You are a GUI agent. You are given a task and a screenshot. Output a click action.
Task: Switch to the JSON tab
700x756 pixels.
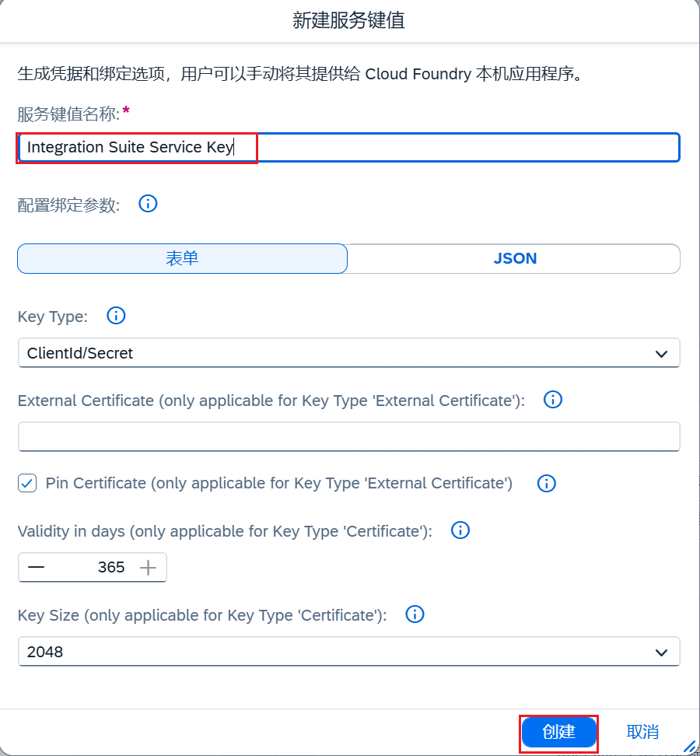(514, 258)
